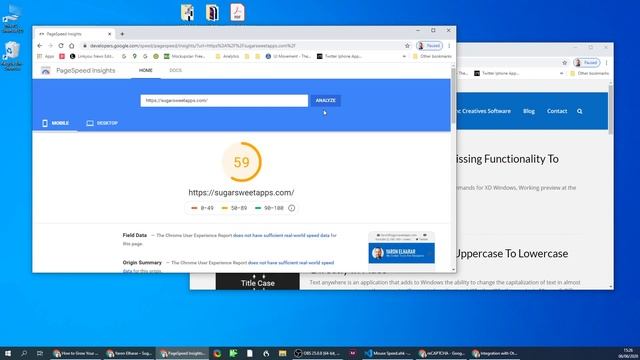This screenshot has height=360, width=640.
Task: Open the Chrome three-dot menu in front window
Action: [x=449, y=46]
